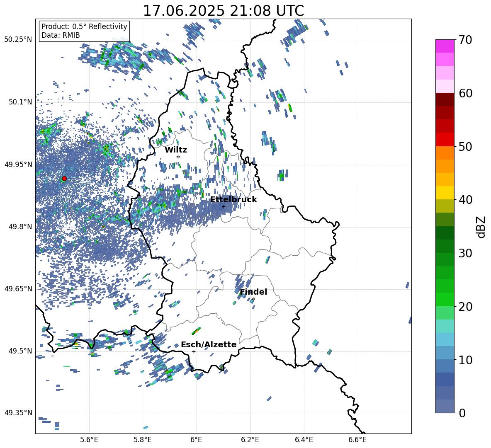The image size is (491, 448).
Task: Click the 50.25°N latitude label
Action: tap(18, 40)
